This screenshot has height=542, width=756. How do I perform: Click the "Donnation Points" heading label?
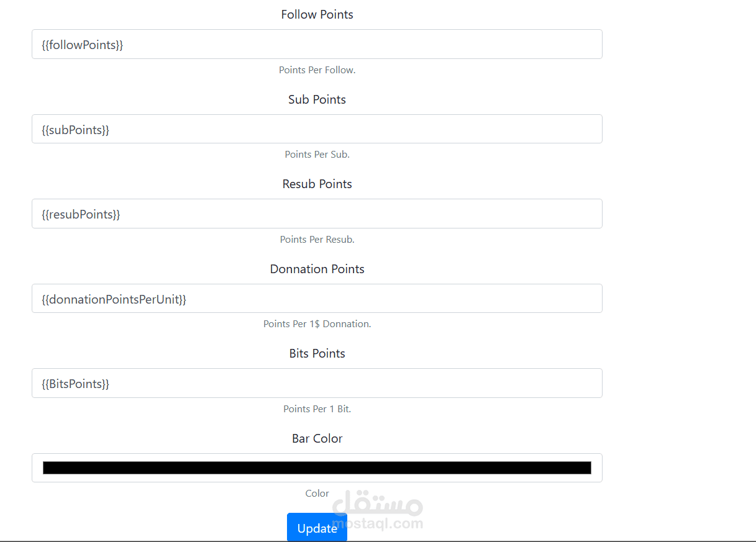tap(317, 269)
